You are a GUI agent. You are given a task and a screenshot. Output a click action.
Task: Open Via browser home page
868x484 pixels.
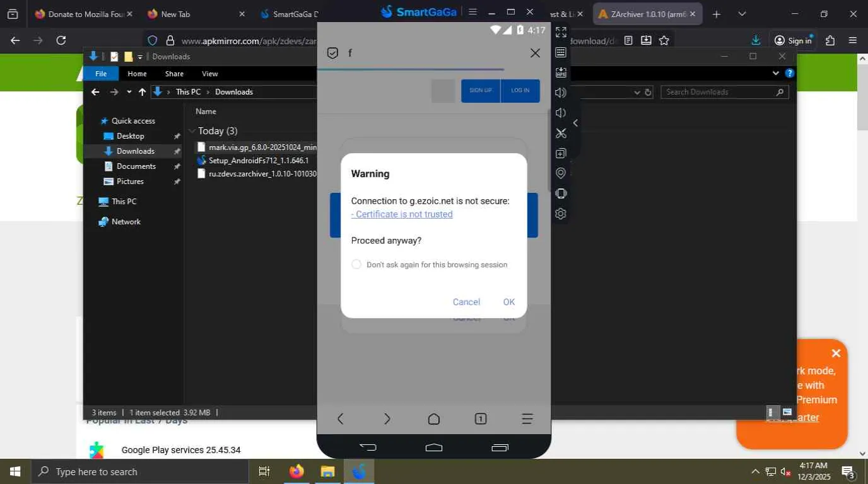coord(434,418)
